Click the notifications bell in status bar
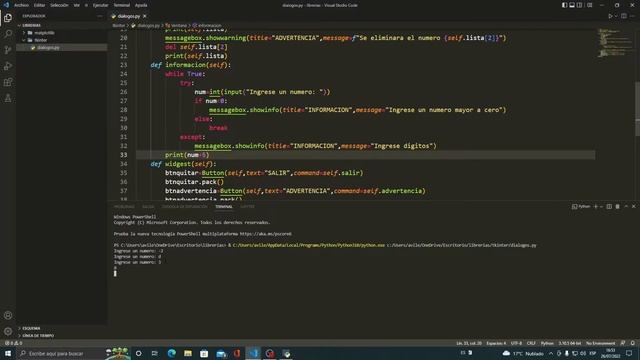640x360 pixels. coord(633,343)
